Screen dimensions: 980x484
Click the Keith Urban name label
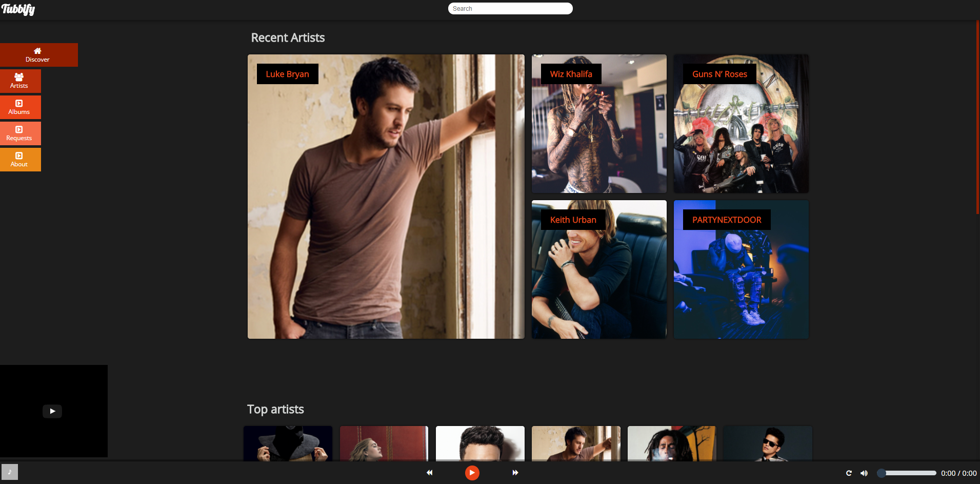[573, 220]
